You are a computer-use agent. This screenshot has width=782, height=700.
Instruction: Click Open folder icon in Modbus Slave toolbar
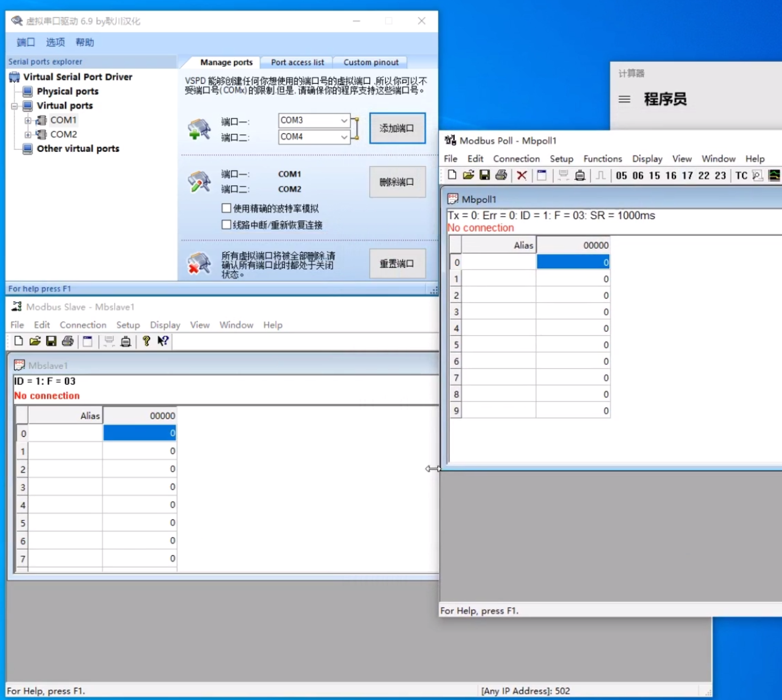pyautogui.click(x=35, y=341)
